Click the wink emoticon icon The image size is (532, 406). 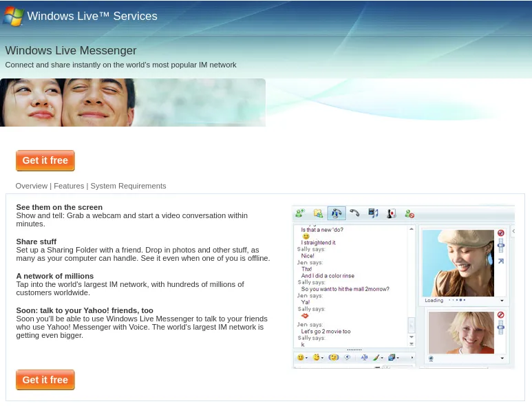[316, 357]
